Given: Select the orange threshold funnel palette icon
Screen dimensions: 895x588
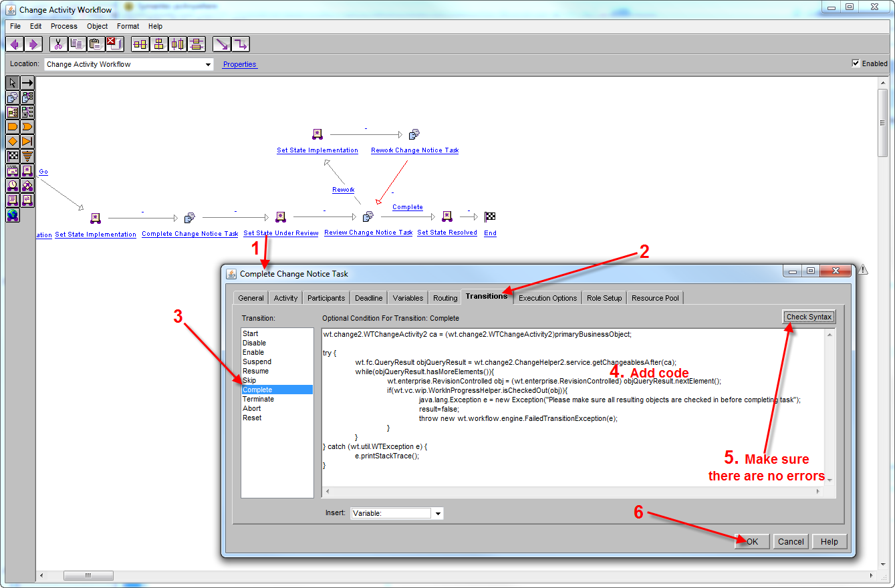Looking at the screenshot, I should [x=27, y=156].
